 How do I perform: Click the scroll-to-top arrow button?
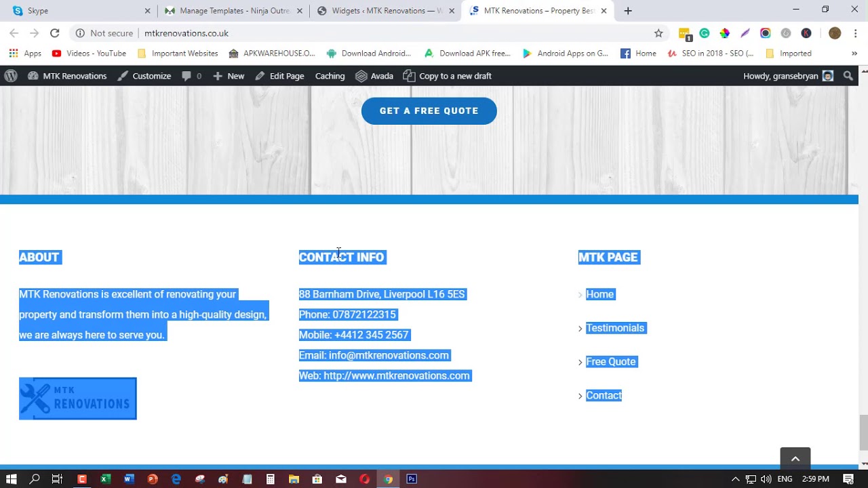(795, 459)
